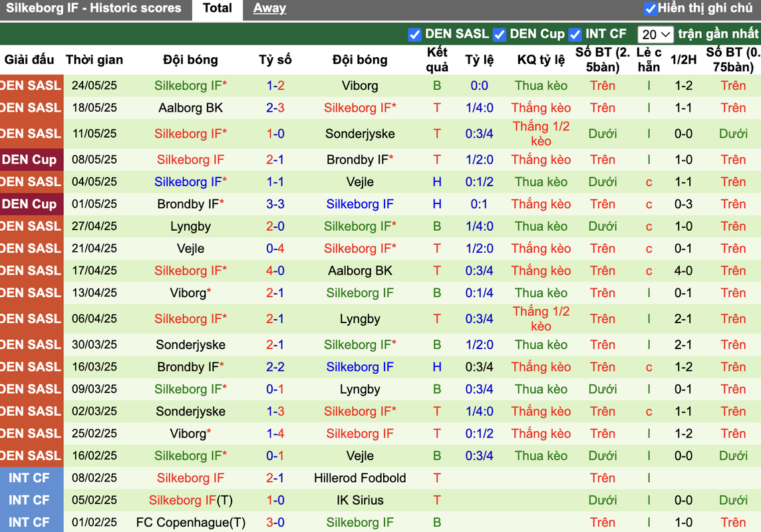
Task: Open Sonderjyske in the 11/05/25 row
Action: point(360,134)
